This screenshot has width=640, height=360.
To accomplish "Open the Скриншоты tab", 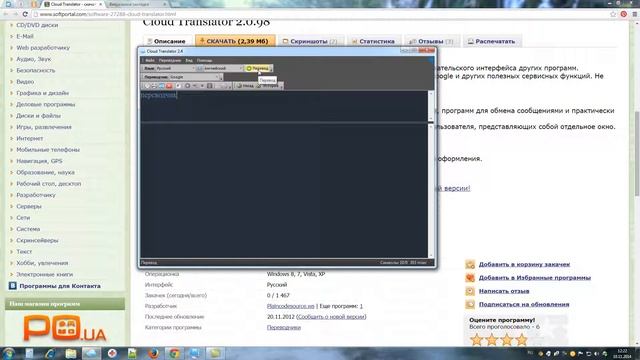I will coord(311,41).
